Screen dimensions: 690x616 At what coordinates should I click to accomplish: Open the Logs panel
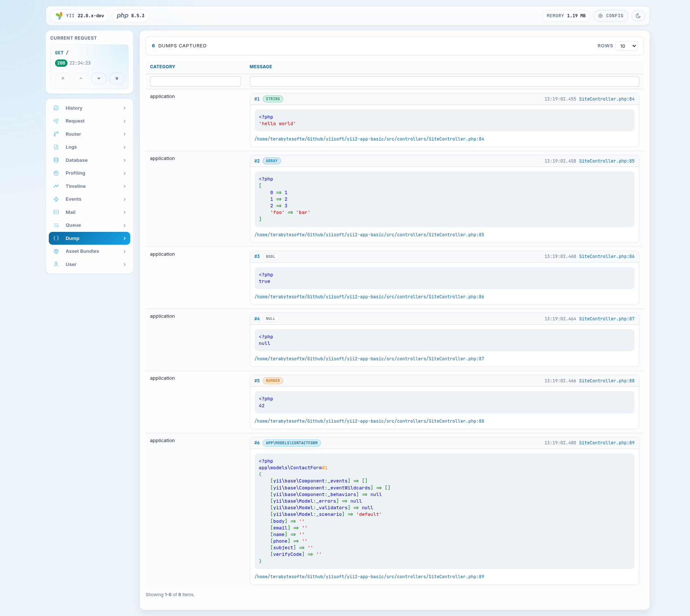[x=90, y=147]
